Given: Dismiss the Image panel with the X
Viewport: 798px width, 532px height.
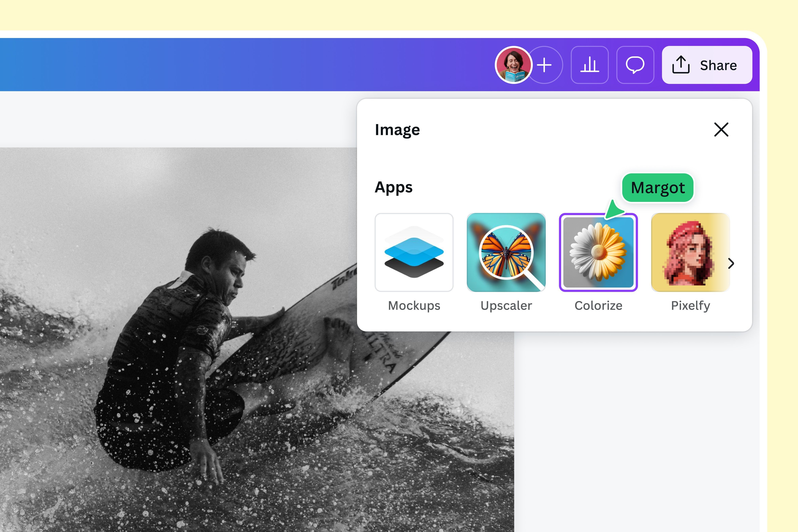Looking at the screenshot, I should point(721,130).
